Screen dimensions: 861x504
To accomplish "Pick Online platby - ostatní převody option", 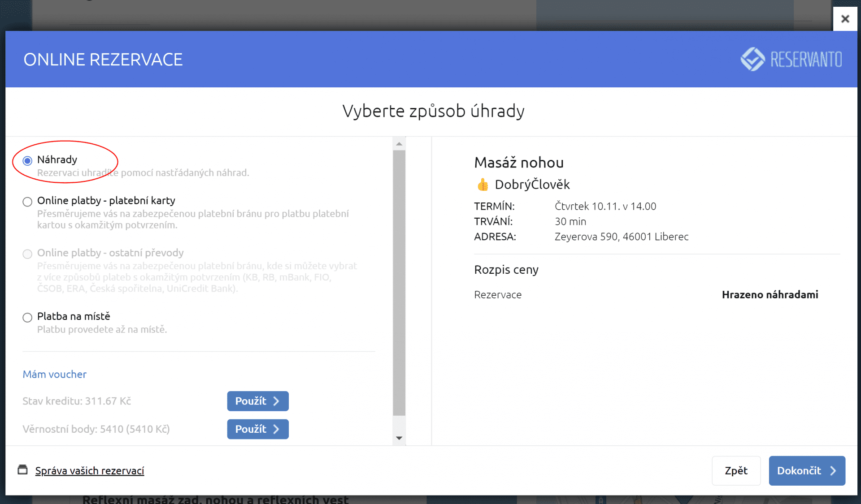I will 27,254.
